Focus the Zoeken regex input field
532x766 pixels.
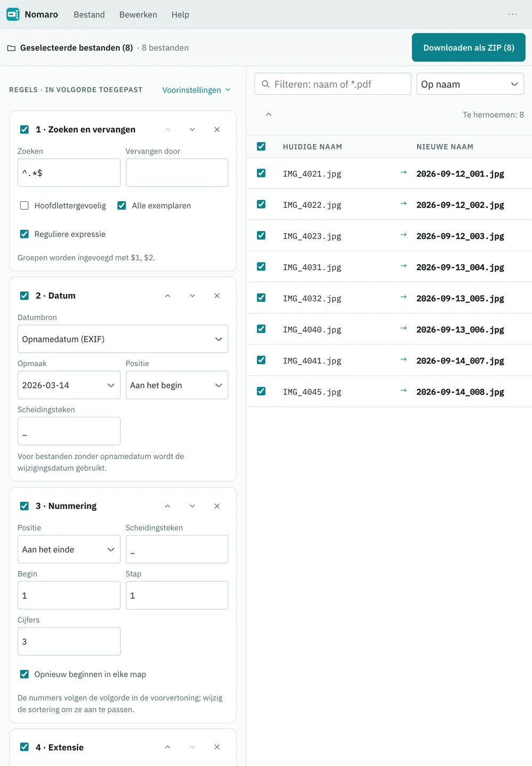69,172
